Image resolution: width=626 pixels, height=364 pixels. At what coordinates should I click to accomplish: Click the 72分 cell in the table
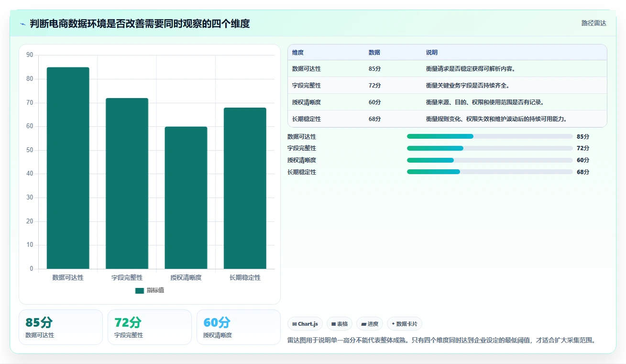(375, 86)
